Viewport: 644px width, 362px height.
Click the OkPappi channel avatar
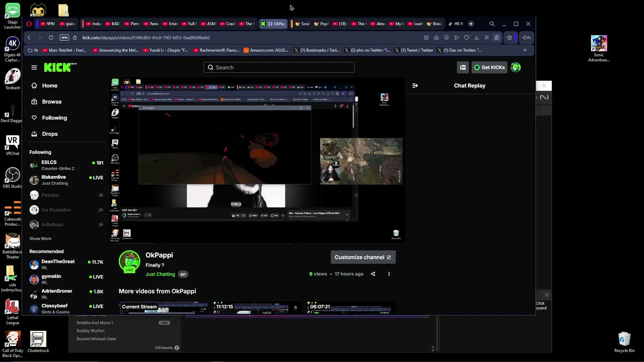129,261
